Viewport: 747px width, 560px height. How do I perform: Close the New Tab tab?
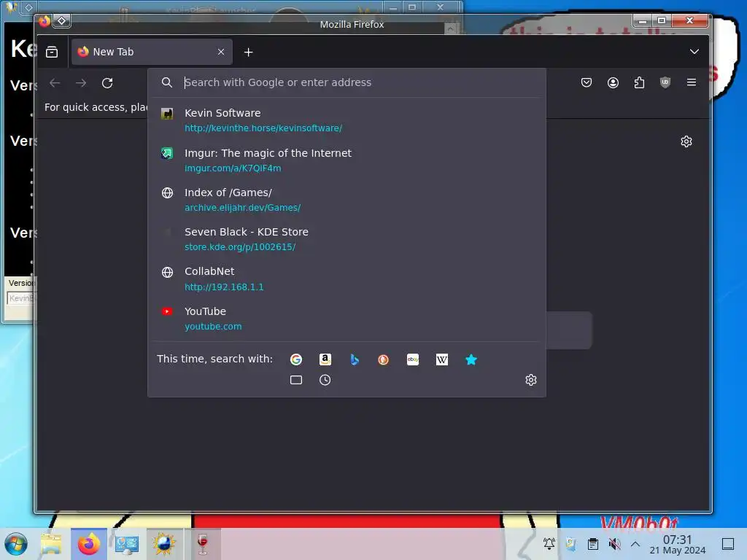pos(221,52)
